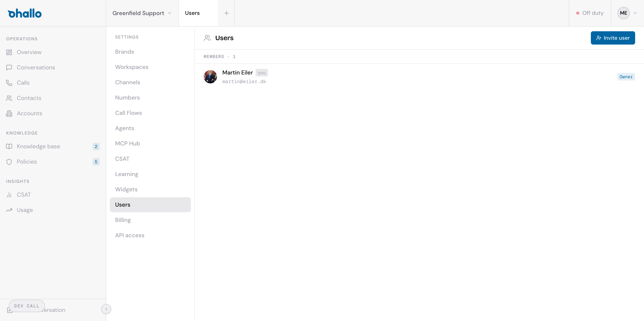This screenshot has height=321, width=644.
Task: Click the 'you' tag beside Martin Eiler
Action: click(262, 73)
